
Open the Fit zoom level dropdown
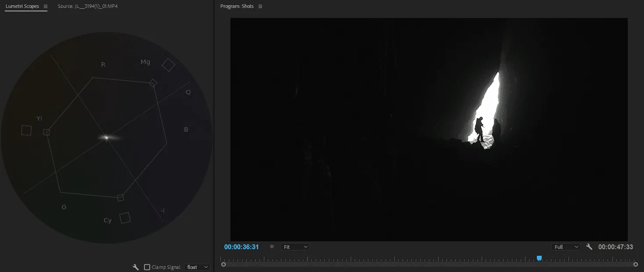(295, 247)
